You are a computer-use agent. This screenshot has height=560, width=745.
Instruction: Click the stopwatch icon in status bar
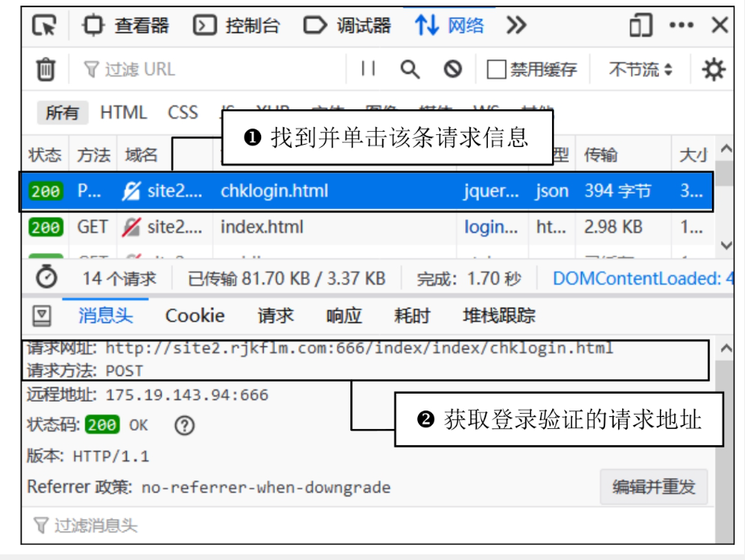[46, 277]
